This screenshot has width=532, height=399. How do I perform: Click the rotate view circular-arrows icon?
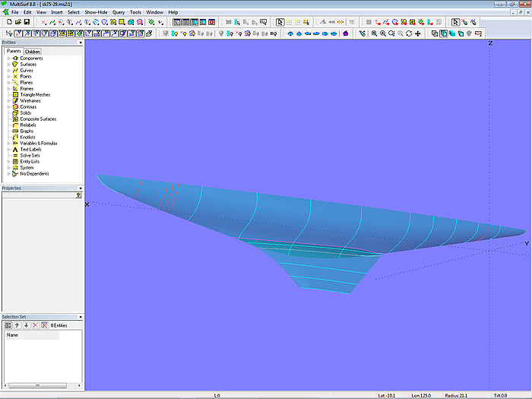coord(409,33)
